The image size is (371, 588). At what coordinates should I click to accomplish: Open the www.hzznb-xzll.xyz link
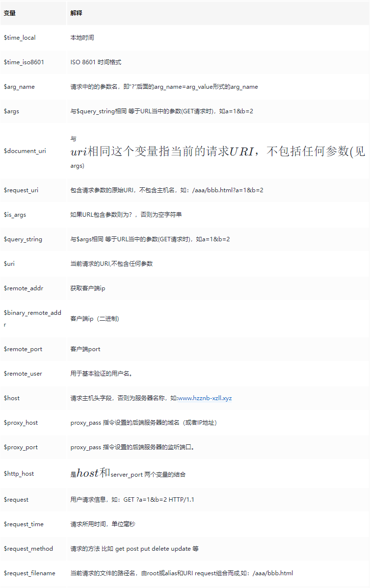coord(205,398)
